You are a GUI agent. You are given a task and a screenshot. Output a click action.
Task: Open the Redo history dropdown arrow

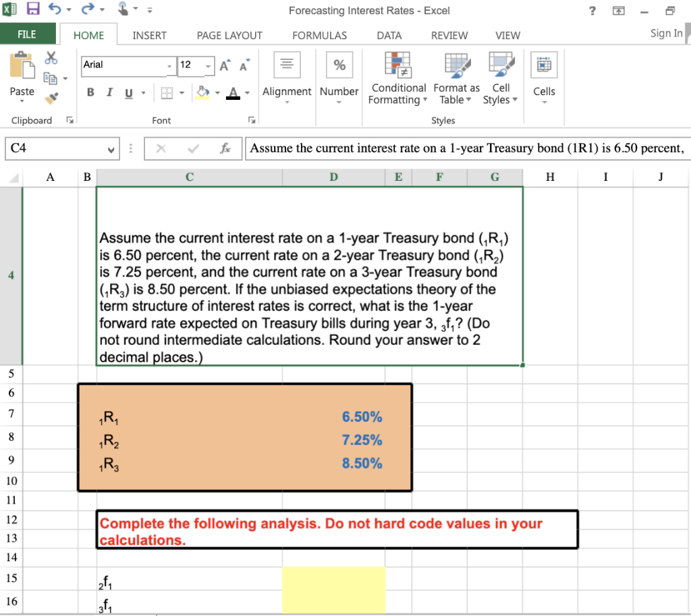coord(102,9)
